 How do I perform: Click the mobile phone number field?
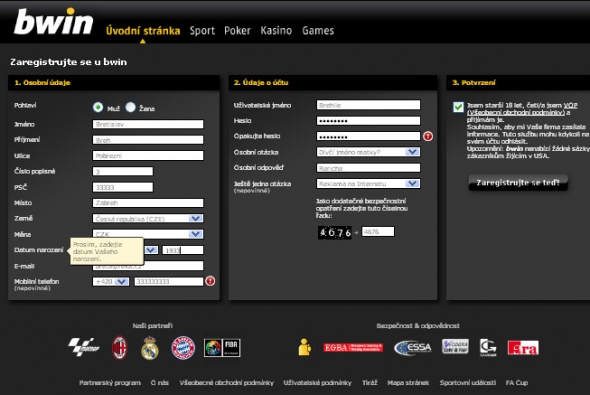point(169,281)
